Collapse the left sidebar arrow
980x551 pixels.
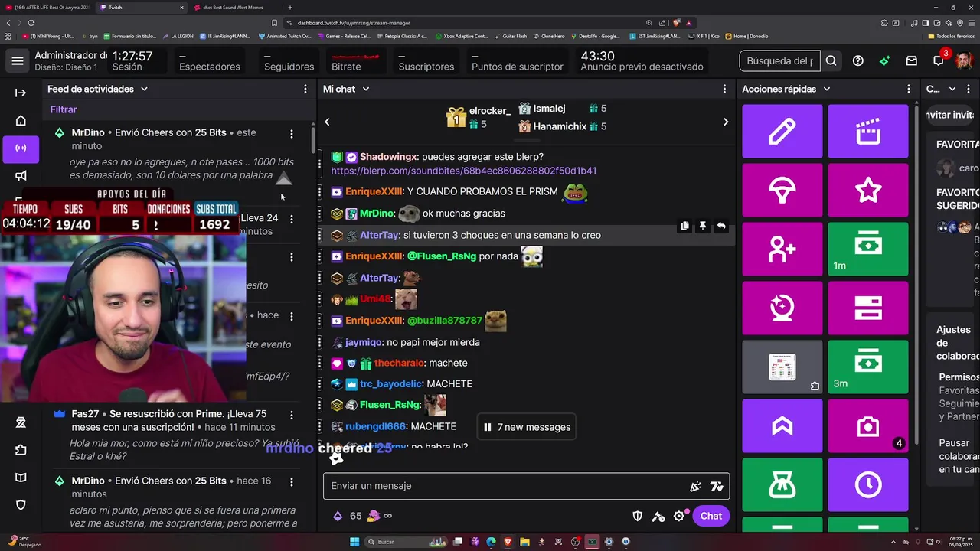point(21,93)
